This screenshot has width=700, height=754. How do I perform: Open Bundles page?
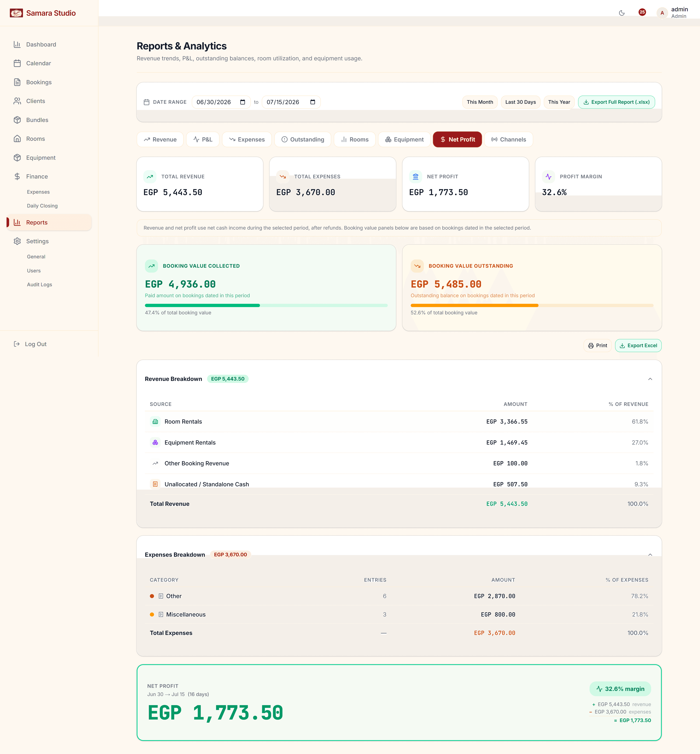point(49,120)
